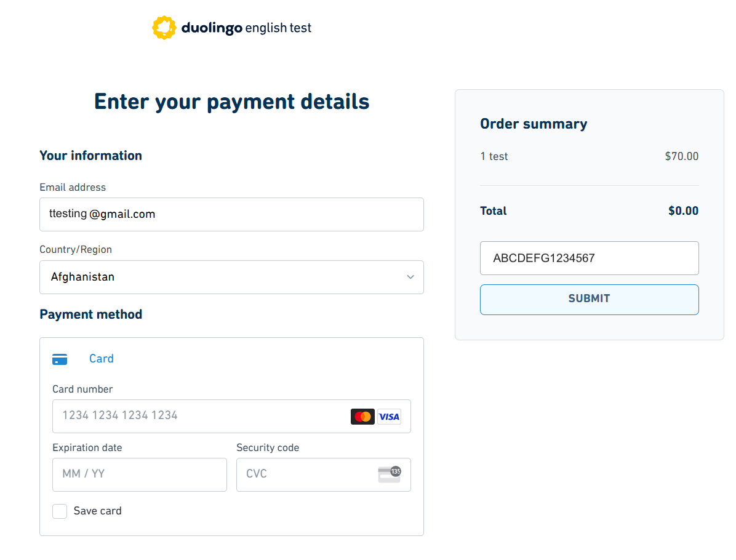Click the Expiration date field
The image size is (736, 560).
click(x=139, y=474)
